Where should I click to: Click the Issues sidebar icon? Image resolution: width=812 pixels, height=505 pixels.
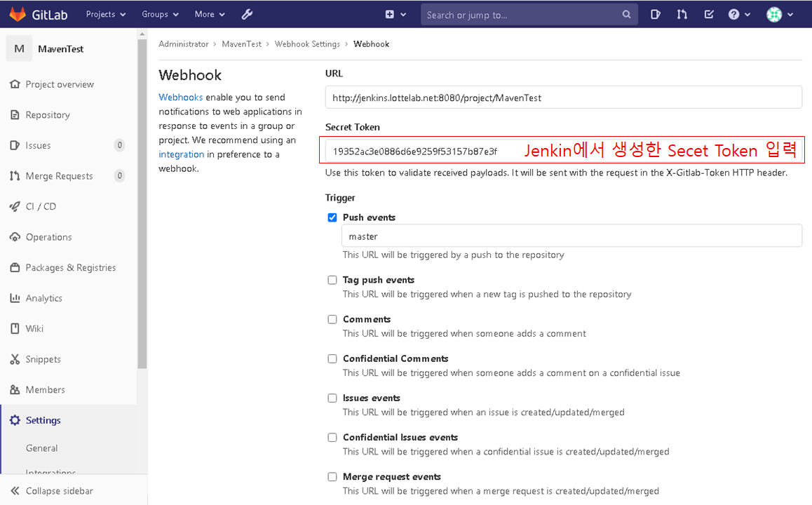click(15, 145)
